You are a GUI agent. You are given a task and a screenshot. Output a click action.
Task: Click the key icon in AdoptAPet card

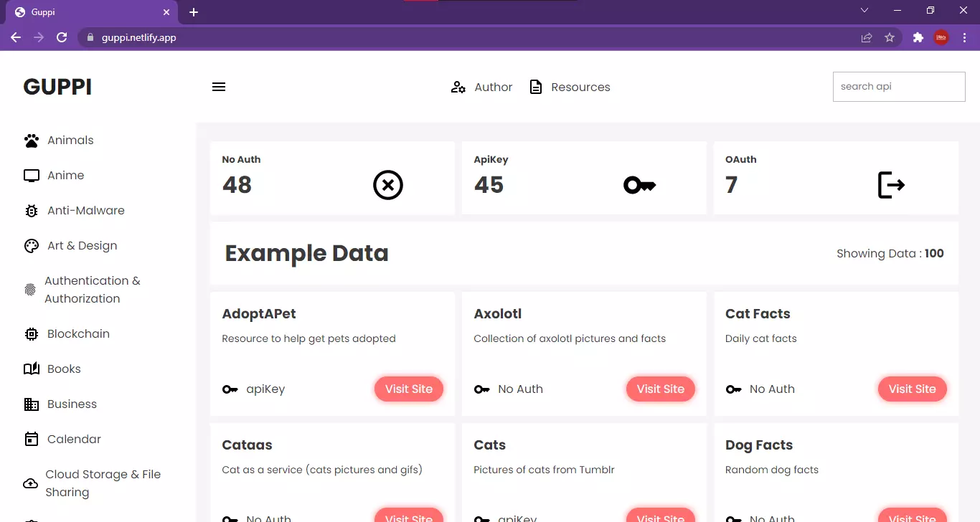point(230,389)
